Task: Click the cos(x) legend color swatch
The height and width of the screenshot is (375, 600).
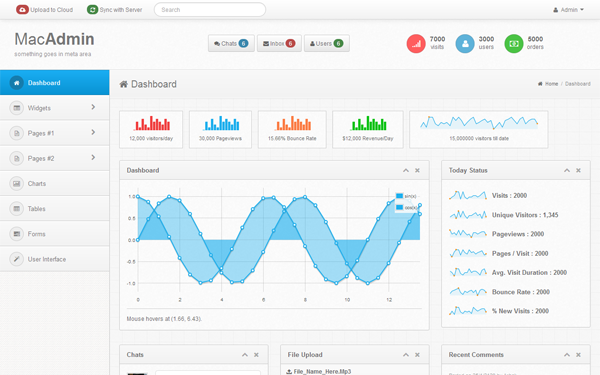Action: pyautogui.click(x=399, y=207)
